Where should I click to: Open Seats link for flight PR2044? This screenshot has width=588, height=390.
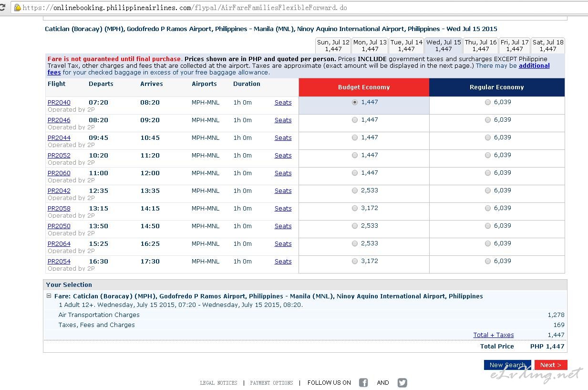point(283,138)
